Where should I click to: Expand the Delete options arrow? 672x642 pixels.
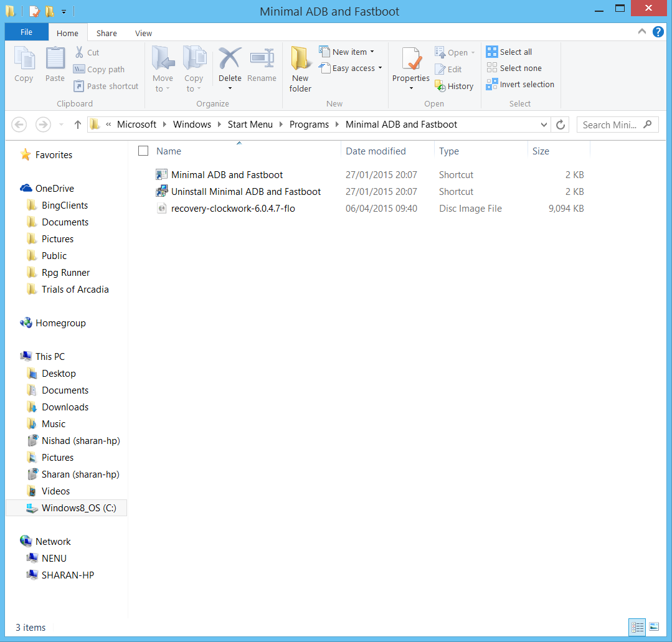tap(230, 88)
